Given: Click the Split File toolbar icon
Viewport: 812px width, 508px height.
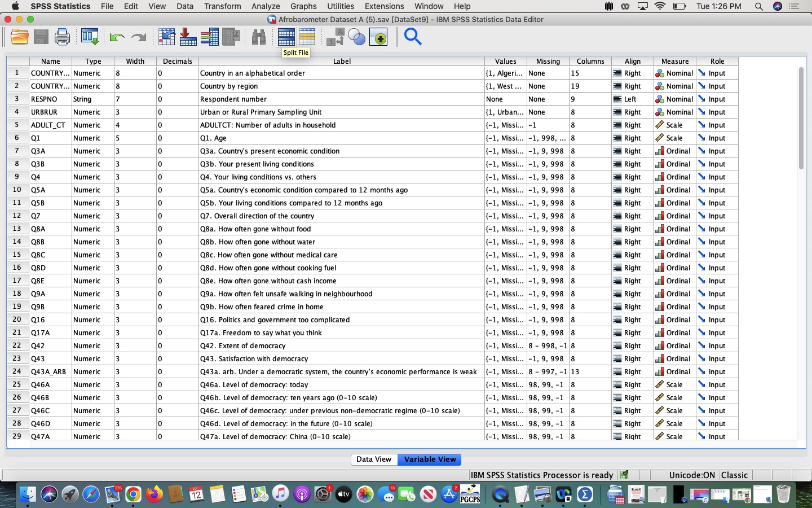Looking at the screenshot, I should (286, 37).
